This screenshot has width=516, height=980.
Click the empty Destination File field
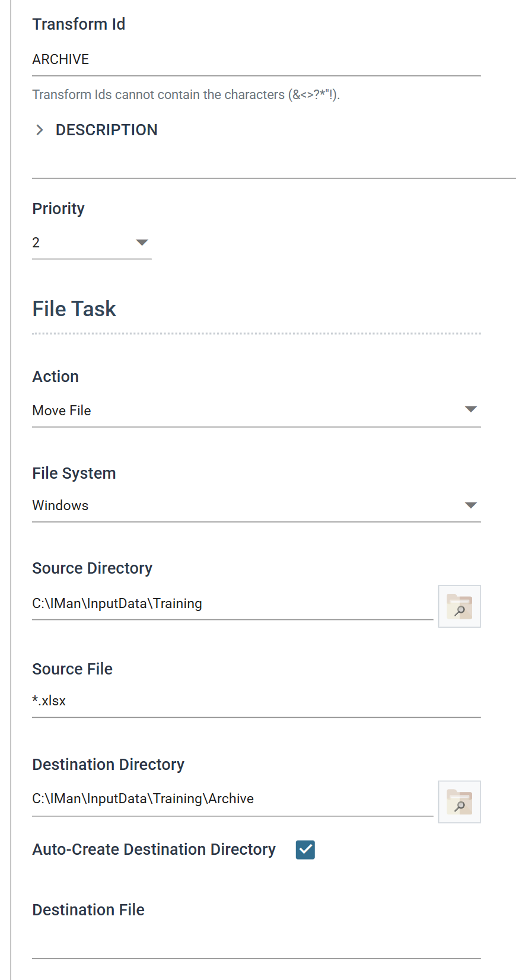click(256, 943)
